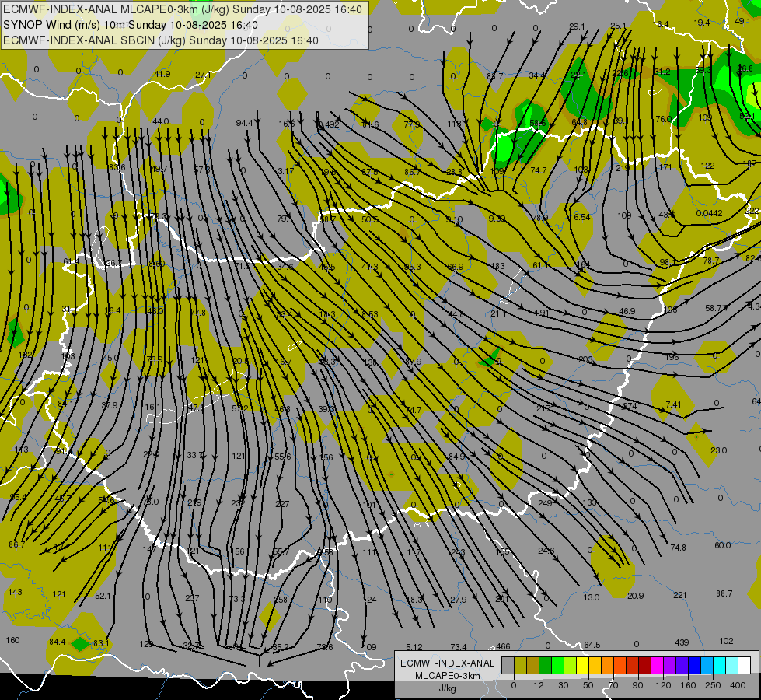The height and width of the screenshot is (700, 761).
Task: Select the gray legend color swatch
Action: 508,665
